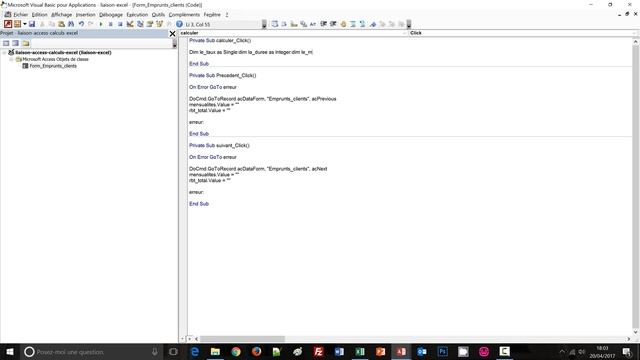Viewport: 640px width, 360px height.
Task: Click the Paste toolbar icon
Action: point(61,24)
